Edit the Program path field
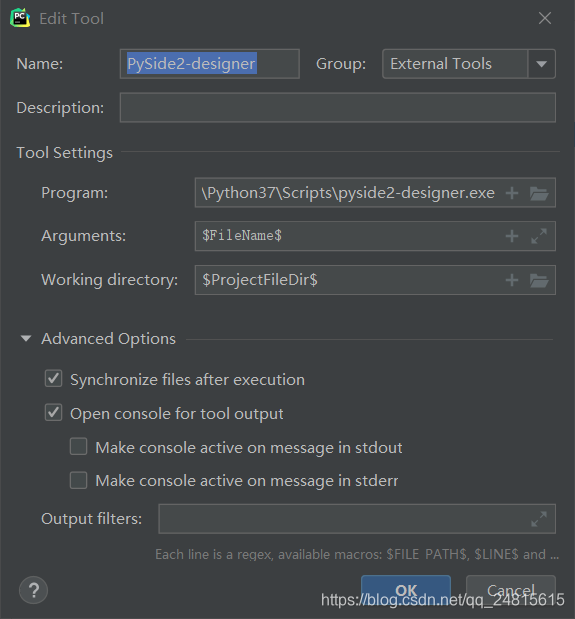Viewport: 575px width, 619px height. pyautogui.click(x=375, y=193)
